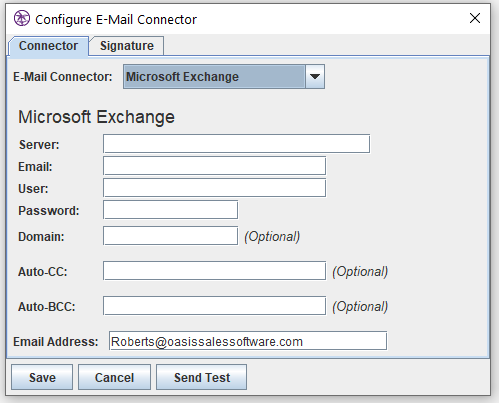Screen dimensions: 499x403
Task: Click the 'Server:' label
Action: (39, 145)
